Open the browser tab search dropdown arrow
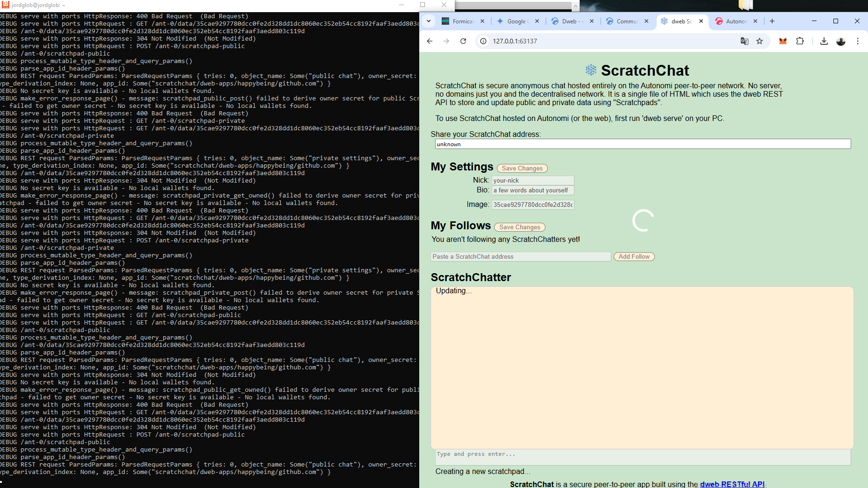The image size is (868, 488). point(429,21)
